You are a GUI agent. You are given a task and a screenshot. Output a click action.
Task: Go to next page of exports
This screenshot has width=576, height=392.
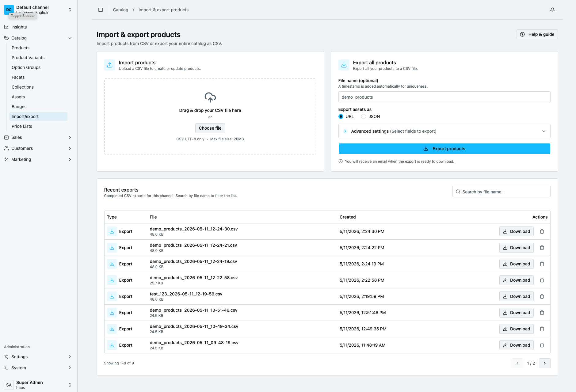coord(545,363)
